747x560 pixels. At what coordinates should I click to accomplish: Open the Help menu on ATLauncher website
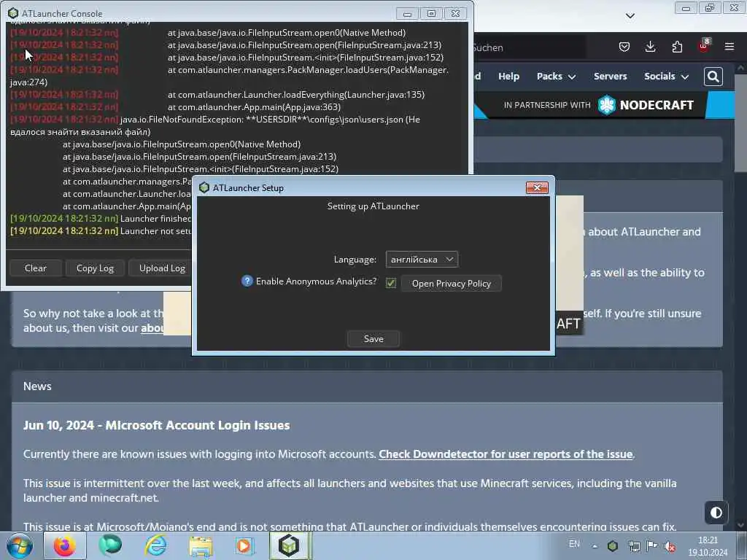click(x=508, y=76)
